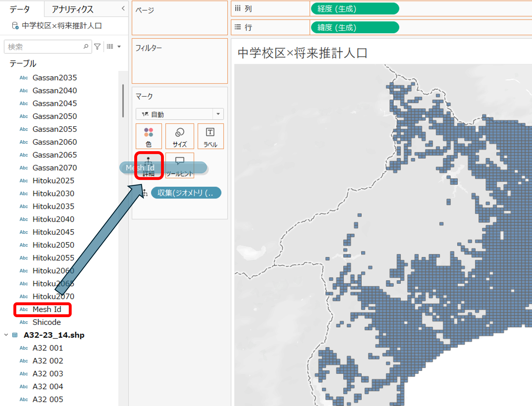Select the A32 002 field
Image resolution: width=532 pixels, height=406 pixels.
[x=48, y=361]
